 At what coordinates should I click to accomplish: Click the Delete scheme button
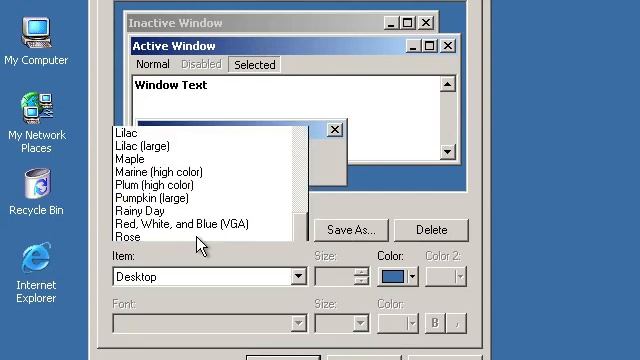tap(431, 230)
